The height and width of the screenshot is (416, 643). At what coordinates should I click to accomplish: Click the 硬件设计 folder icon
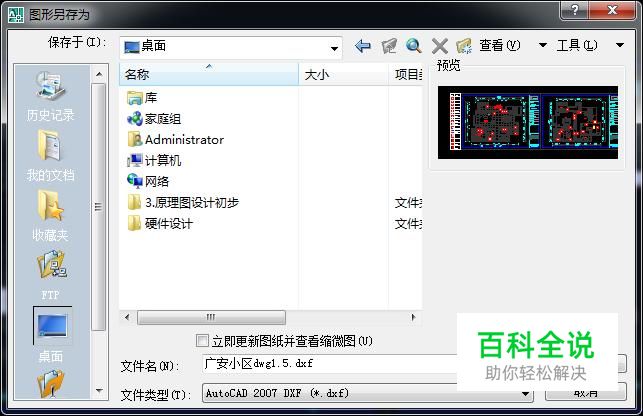pos(135,224)
